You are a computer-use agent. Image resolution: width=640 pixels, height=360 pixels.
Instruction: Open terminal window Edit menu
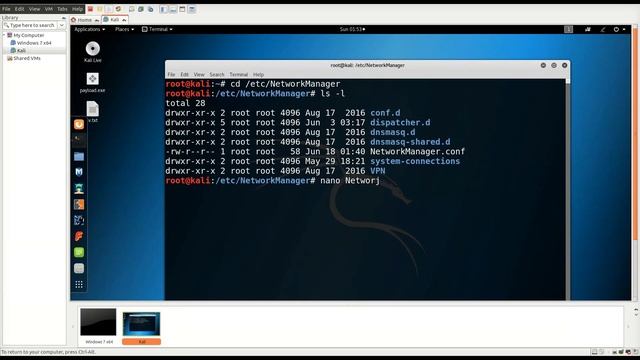[184, 75]
